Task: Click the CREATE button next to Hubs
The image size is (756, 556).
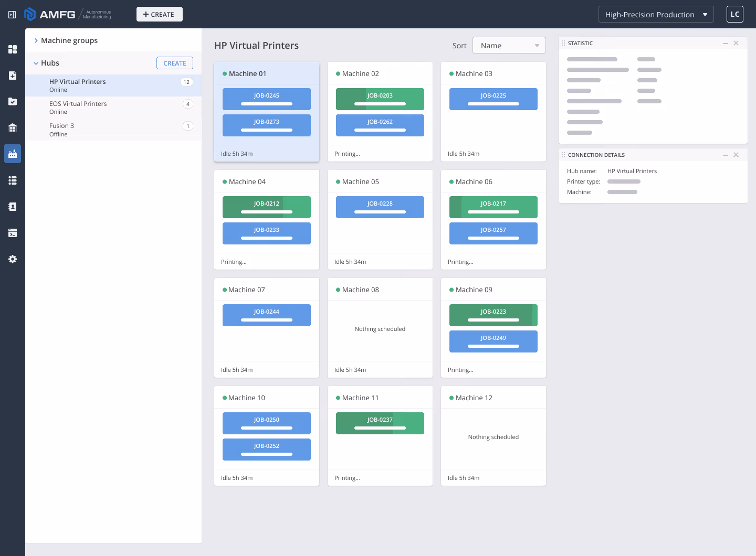Action: click(175, 63)
